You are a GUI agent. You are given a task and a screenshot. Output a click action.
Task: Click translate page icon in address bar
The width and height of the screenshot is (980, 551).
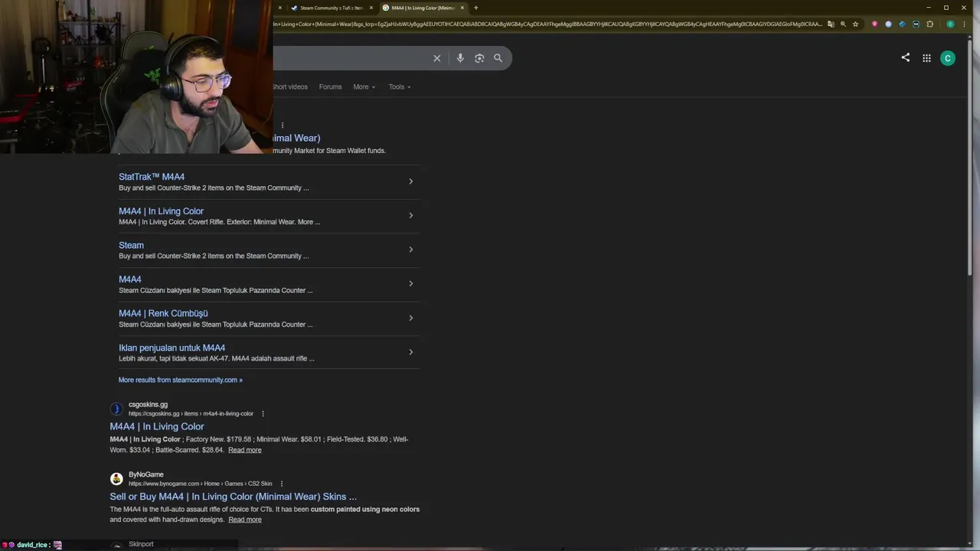(x=831, y=24)
